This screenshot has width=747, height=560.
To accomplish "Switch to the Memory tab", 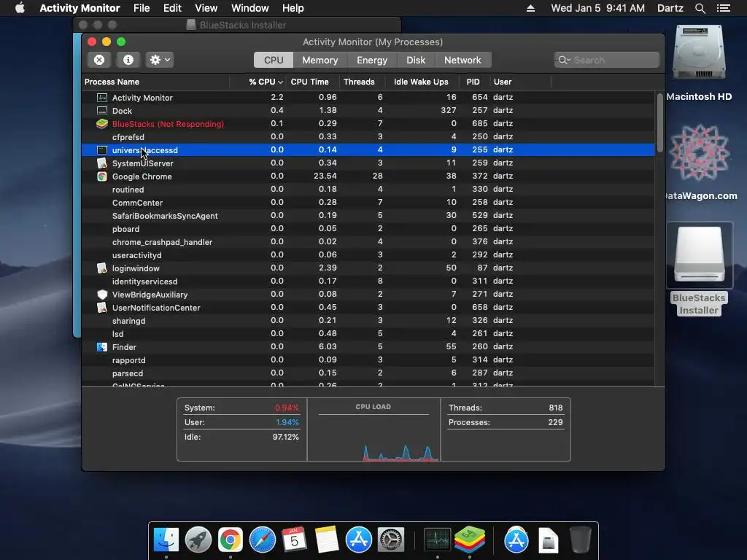I will 320,60.
